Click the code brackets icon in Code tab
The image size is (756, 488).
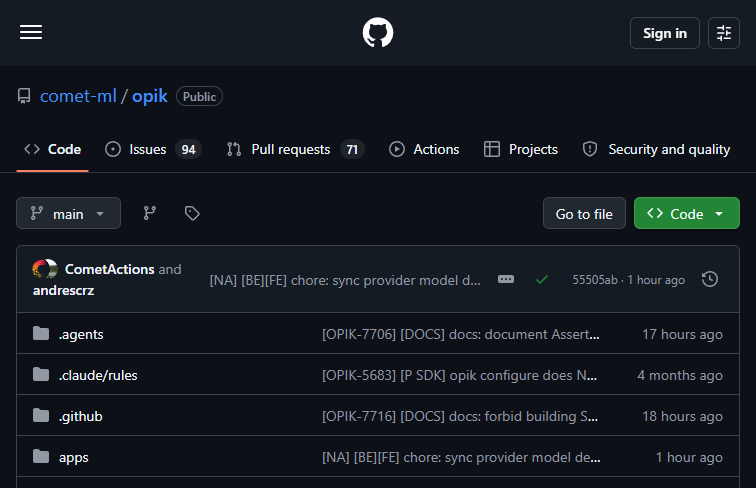click(32, 149)
